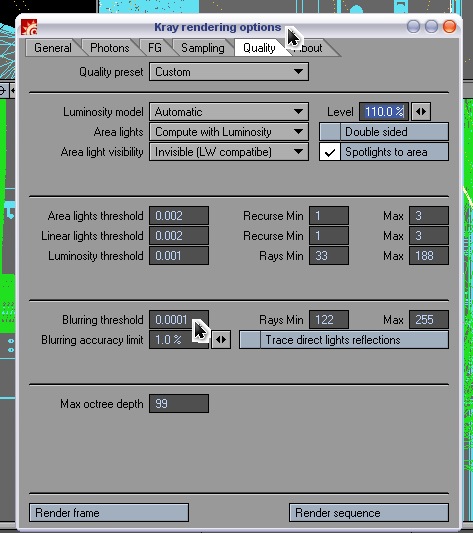The width and height of the screenshot is (473, 533).
Task: Expand the Area light visibility dropdown
Action: (229, 152)
